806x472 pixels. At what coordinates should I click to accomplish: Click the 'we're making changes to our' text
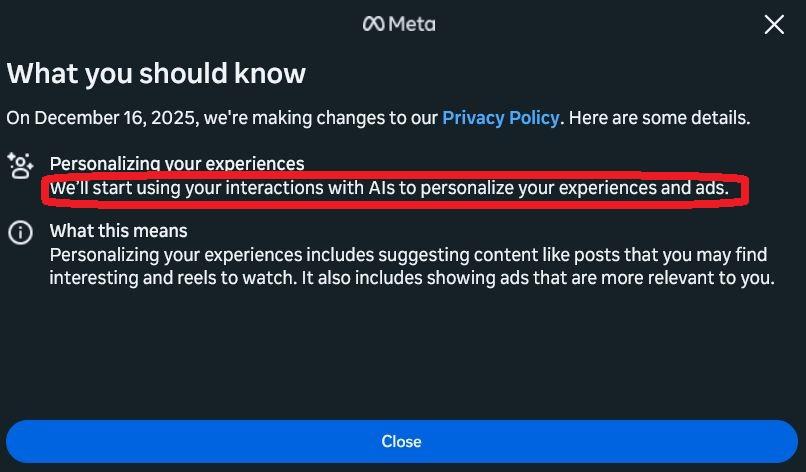(320, 118)
